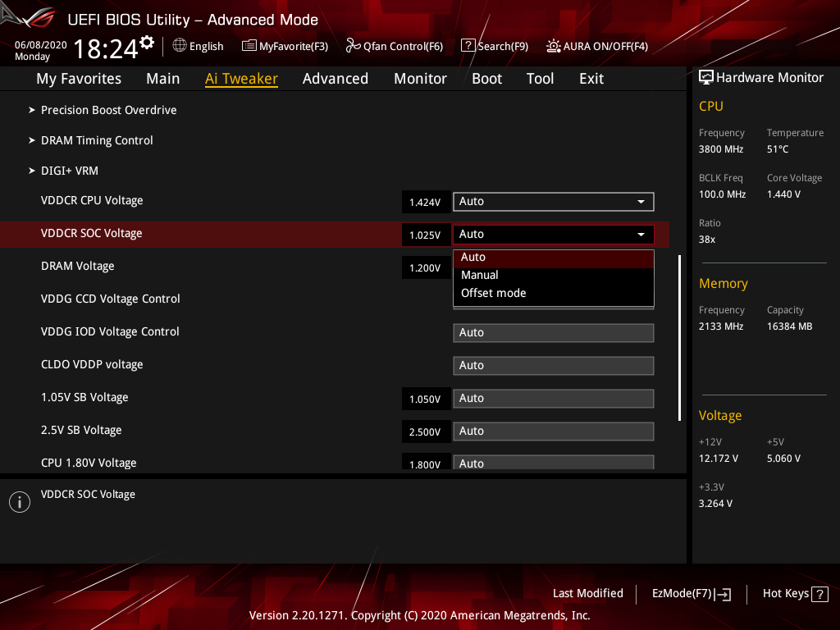Toggle the AURA ON/OFF light icon
Screen dimensions: 840x630
[554, 46]
